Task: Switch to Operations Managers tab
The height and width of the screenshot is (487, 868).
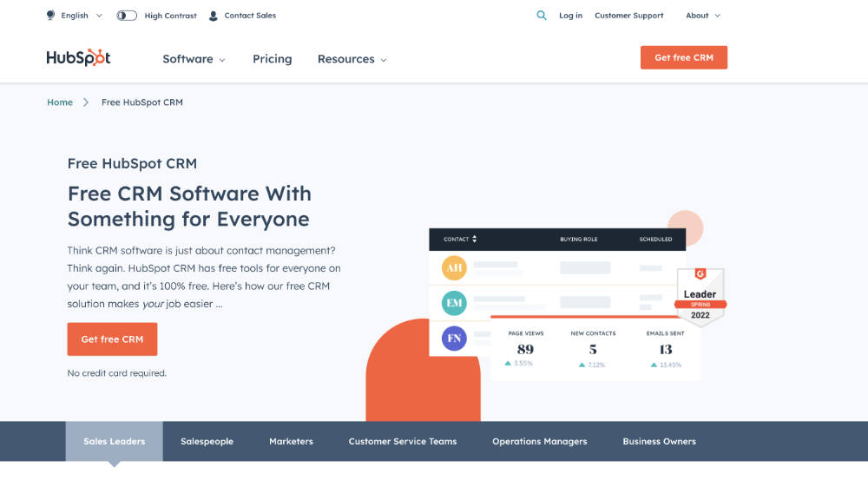Action: [x=540, y=441]
